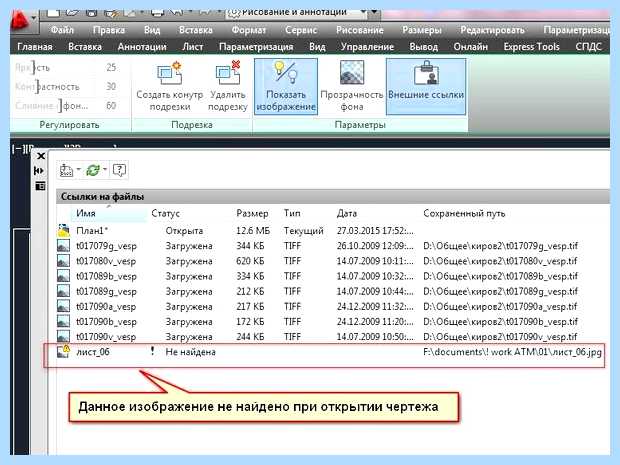
Task: Open the Файл menu
Action: click(x=62, y=30)
